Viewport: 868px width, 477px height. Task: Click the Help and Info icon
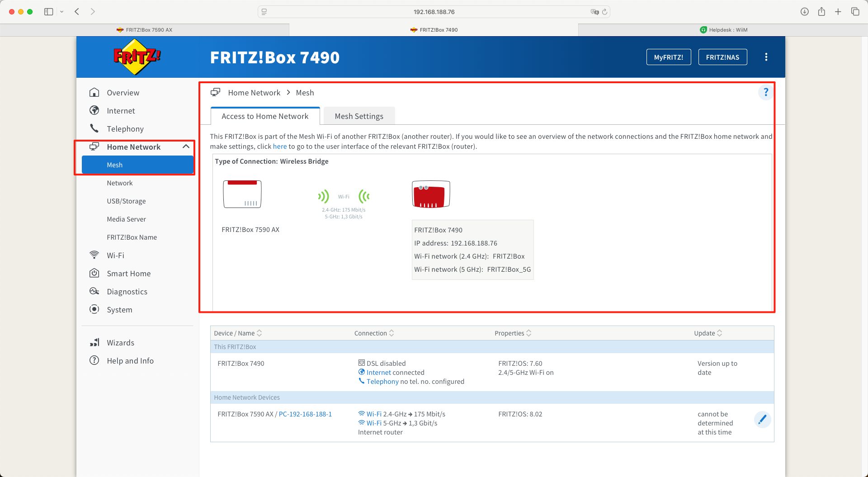(x=94, y=360)
